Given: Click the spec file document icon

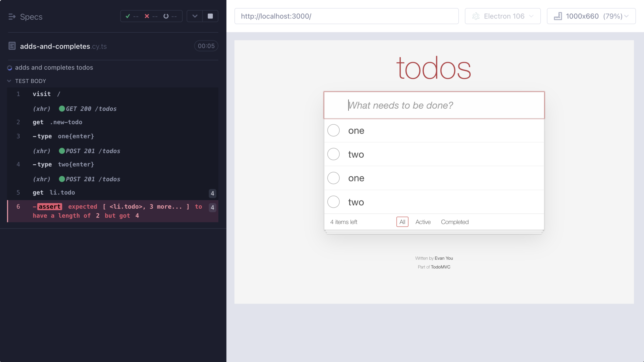Looking at the screenshot, I should coord(12,46).
